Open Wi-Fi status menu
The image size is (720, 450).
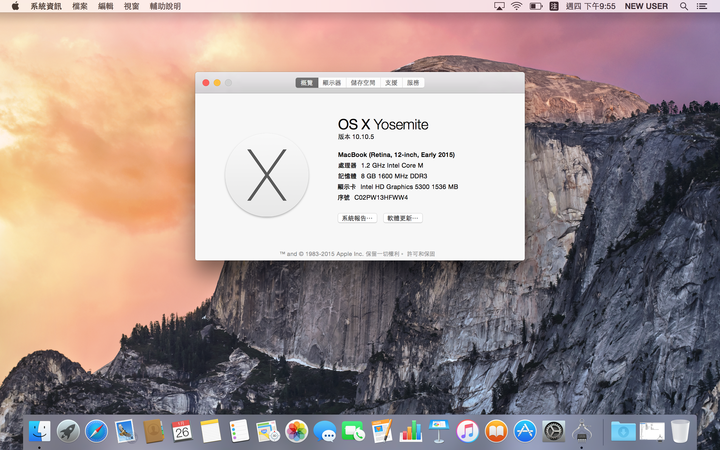(517, 6)
